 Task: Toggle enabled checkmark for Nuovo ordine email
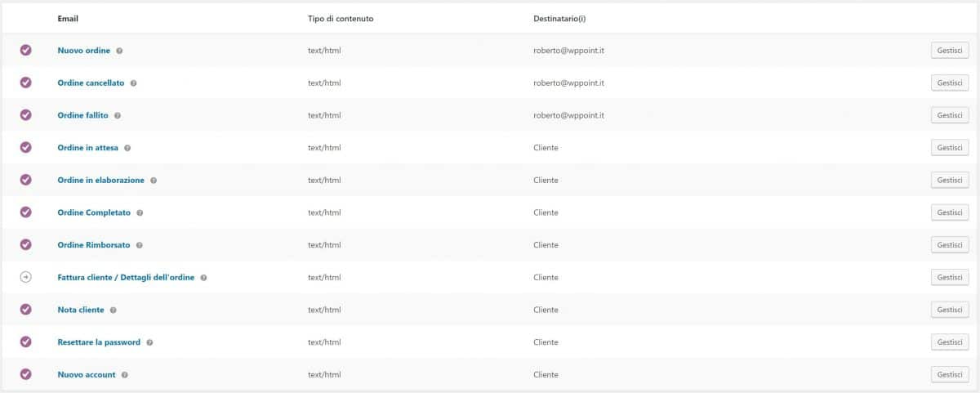25,51
